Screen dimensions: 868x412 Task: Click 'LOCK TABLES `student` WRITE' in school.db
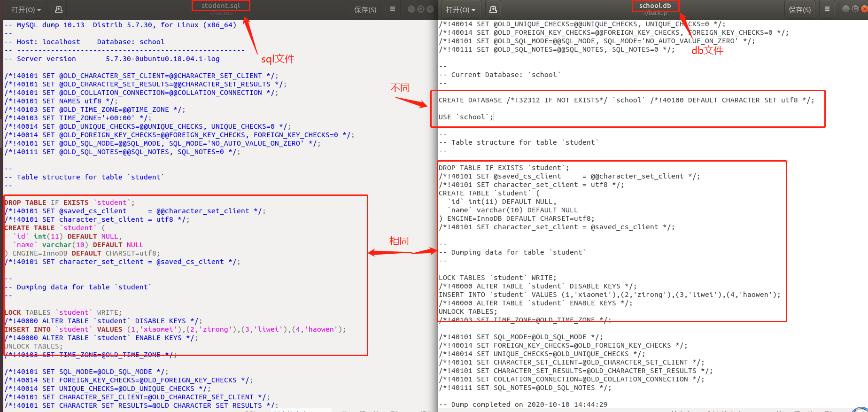click(498, 278)
